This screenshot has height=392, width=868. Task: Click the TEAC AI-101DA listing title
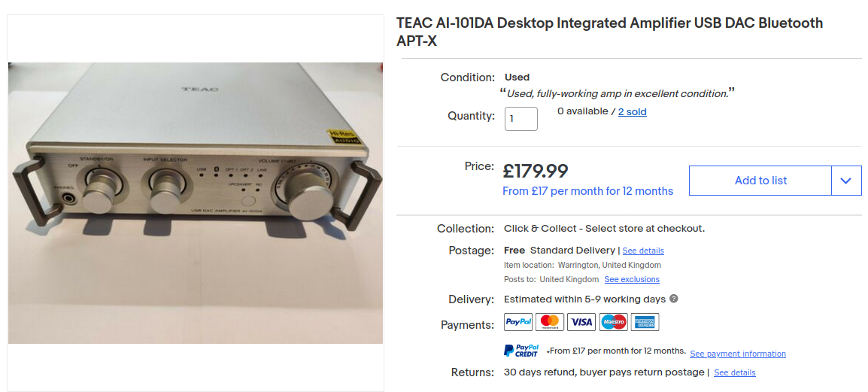[x=609, y=32]
